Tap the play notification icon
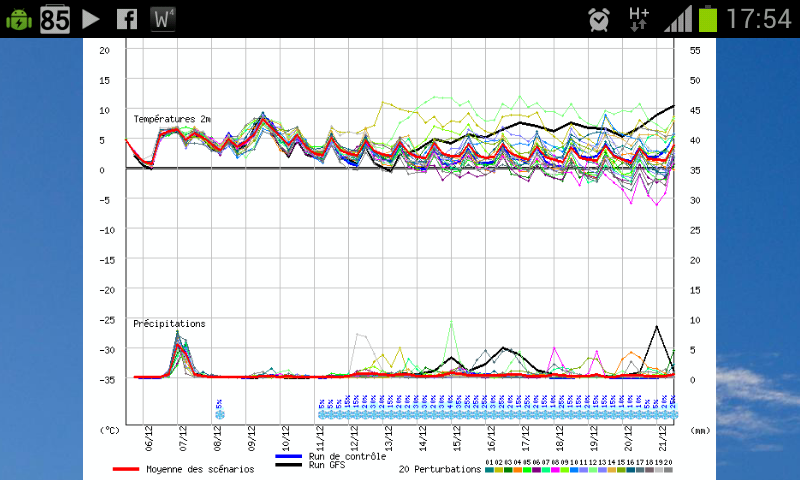 point(91,19)
